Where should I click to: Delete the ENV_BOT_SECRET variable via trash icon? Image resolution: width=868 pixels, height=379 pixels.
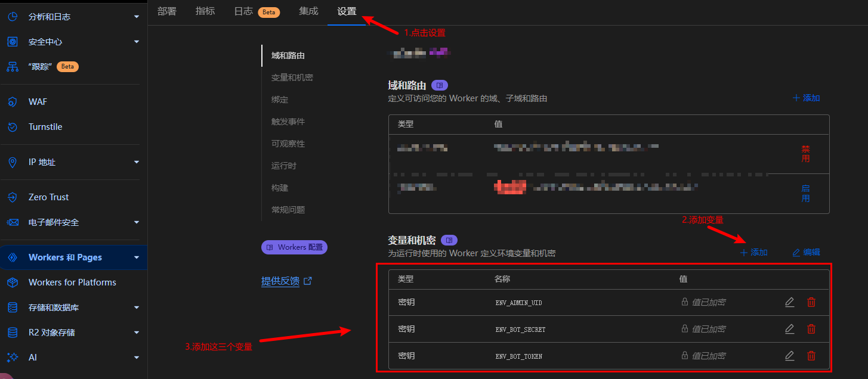point(811,329)
